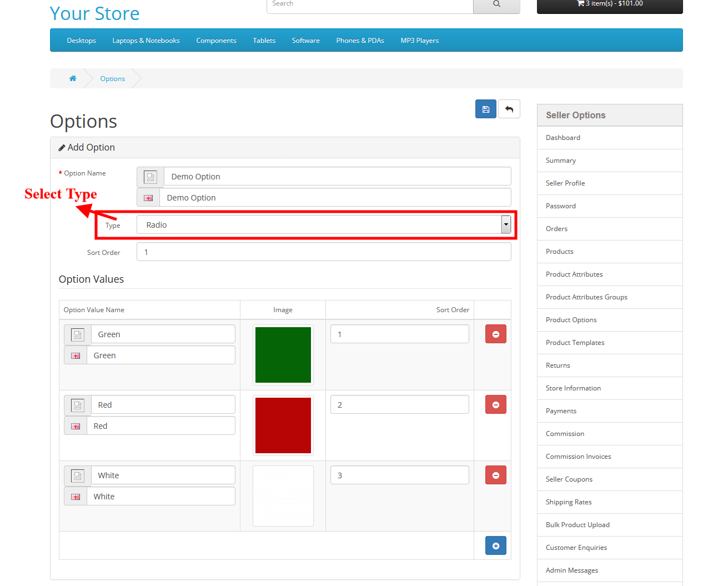Open Shipping Rates

[610, 502]
